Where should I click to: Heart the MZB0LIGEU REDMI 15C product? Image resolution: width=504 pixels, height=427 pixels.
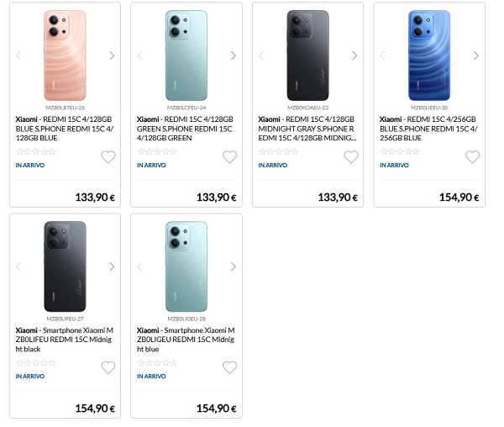point(229,368)
